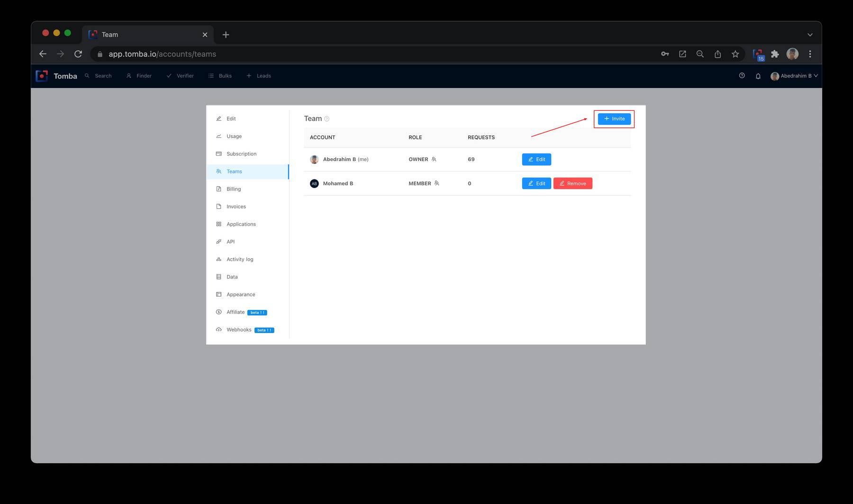Open the Applications settings section
853x504 pixels.
click(247, 224)
